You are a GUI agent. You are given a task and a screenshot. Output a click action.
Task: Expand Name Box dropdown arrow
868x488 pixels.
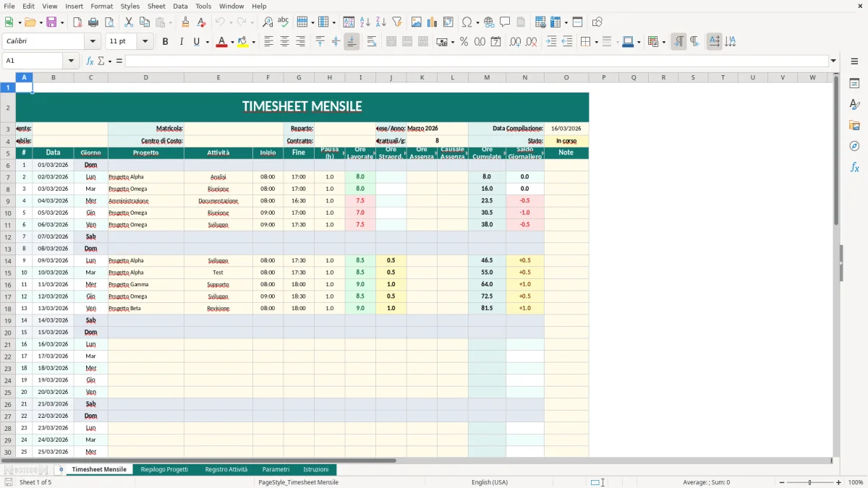click(71, 61)
